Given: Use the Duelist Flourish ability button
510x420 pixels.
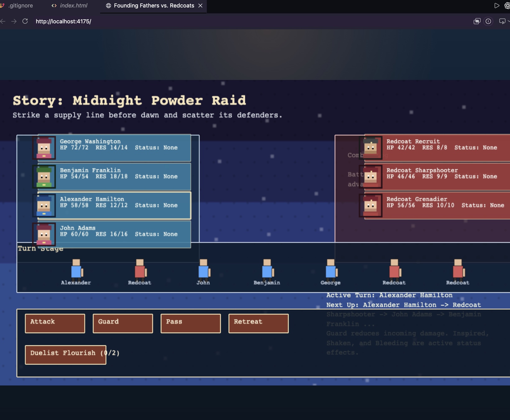Looking at the screenshot, I should pyautogui.click(x=66, y=355).
